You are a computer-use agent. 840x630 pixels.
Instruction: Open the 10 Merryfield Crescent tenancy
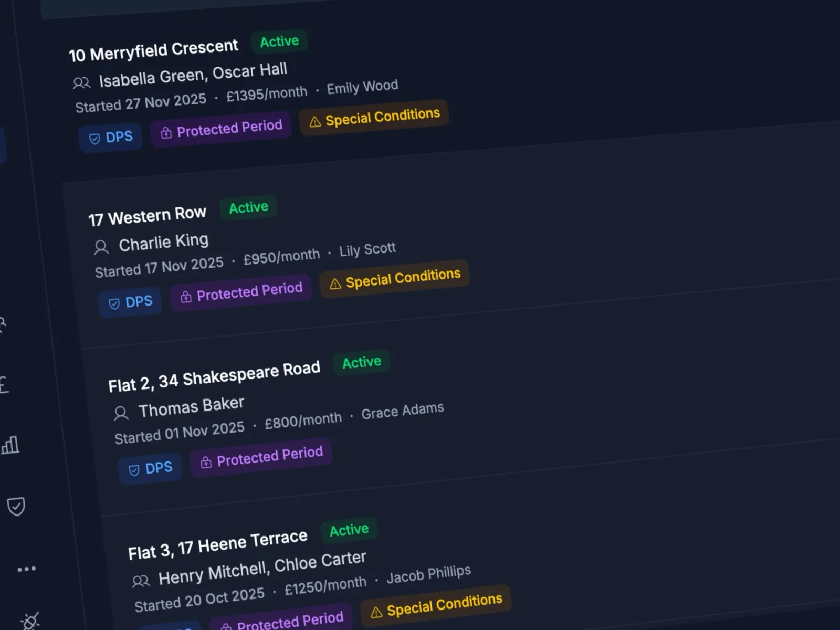tap(153, 51)
